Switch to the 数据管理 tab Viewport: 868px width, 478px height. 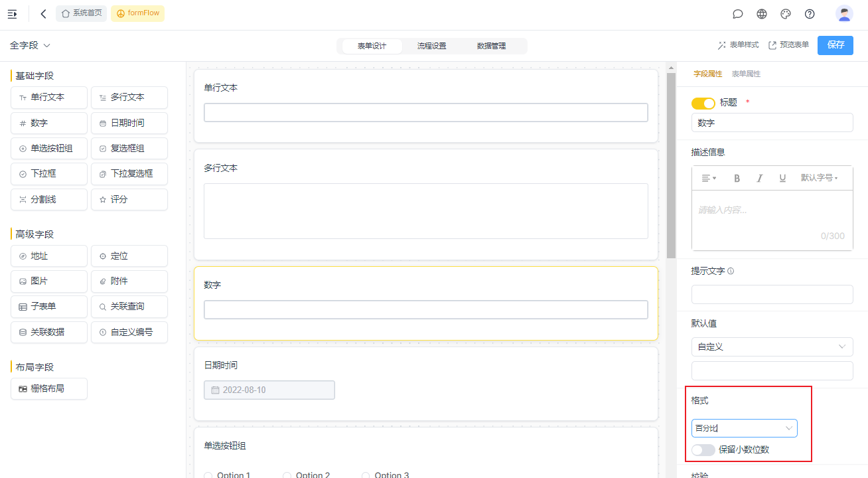492,46
